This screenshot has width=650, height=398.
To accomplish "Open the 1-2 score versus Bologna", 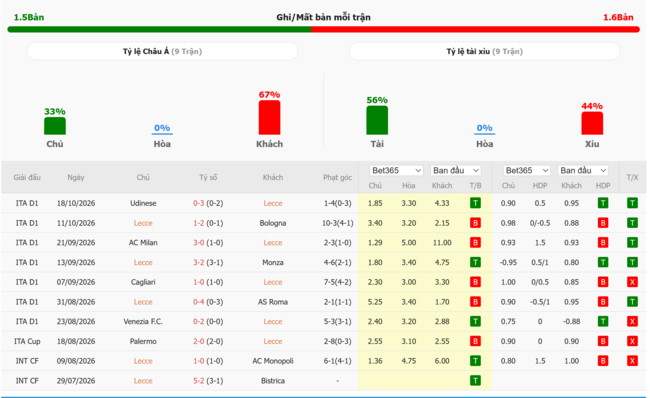I will point(199,223).
